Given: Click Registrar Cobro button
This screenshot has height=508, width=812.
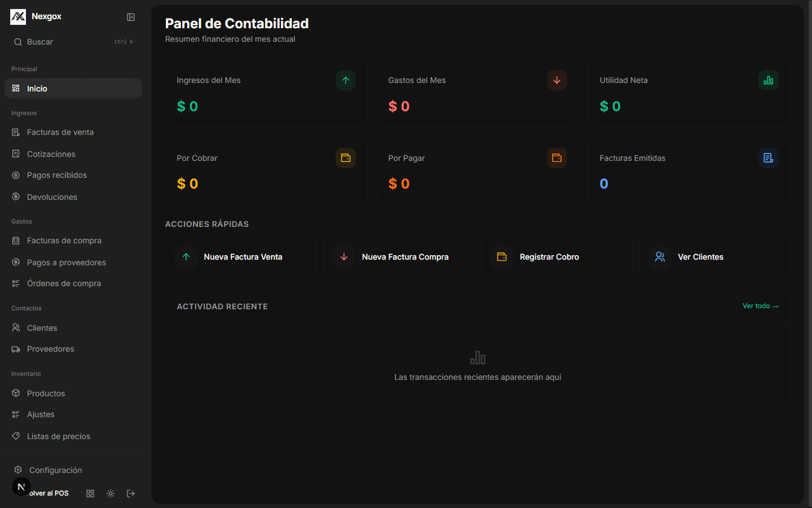Looking at the screenshot, I should (557, 257).
